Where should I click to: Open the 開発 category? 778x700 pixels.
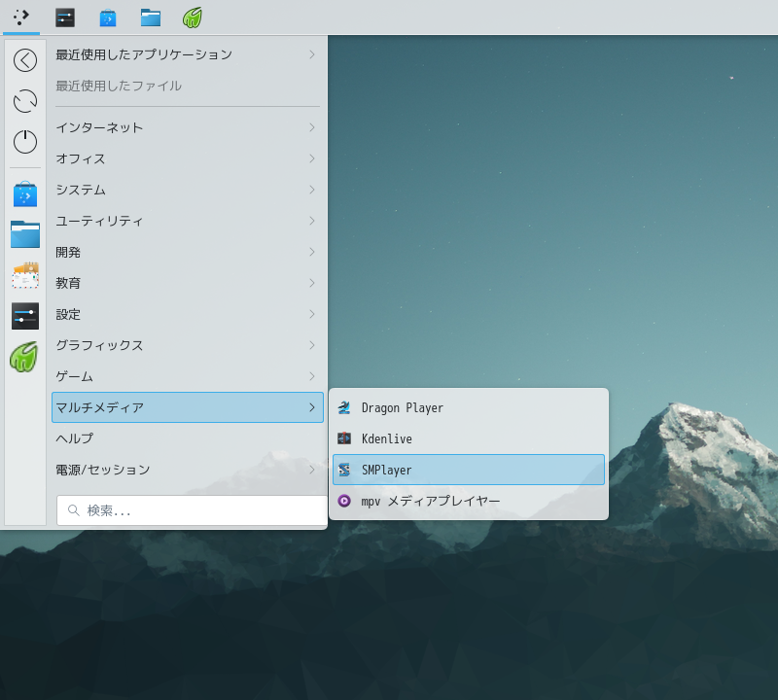coord(188,252)
